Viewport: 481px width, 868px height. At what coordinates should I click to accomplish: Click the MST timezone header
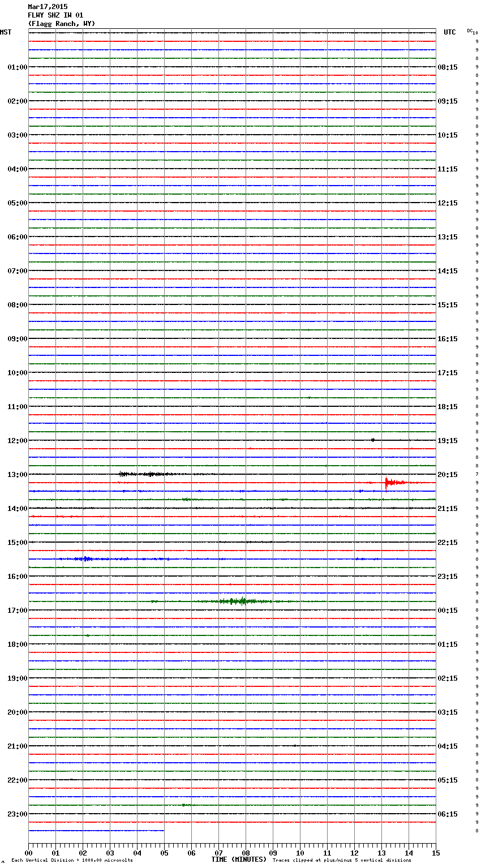pyautogui.click(x=6, y=32)
